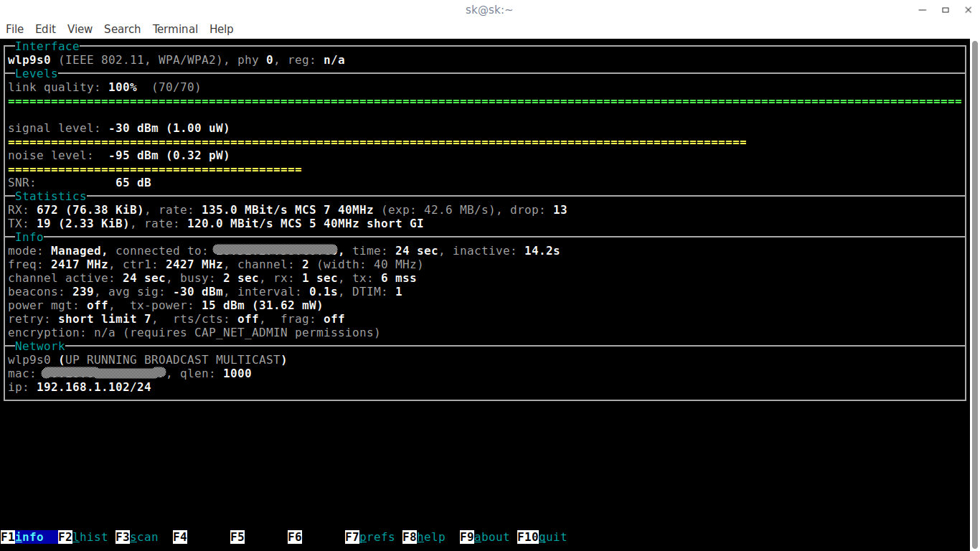Click the short noise level bar
This screenshot has height=551, width=980.
155,169
